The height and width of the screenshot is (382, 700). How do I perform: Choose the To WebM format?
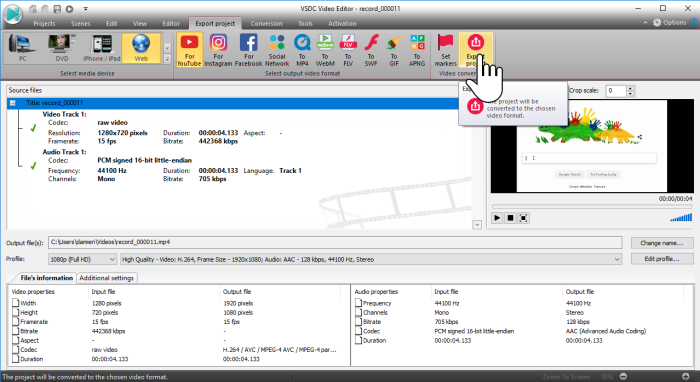click(x=325, y=50)
